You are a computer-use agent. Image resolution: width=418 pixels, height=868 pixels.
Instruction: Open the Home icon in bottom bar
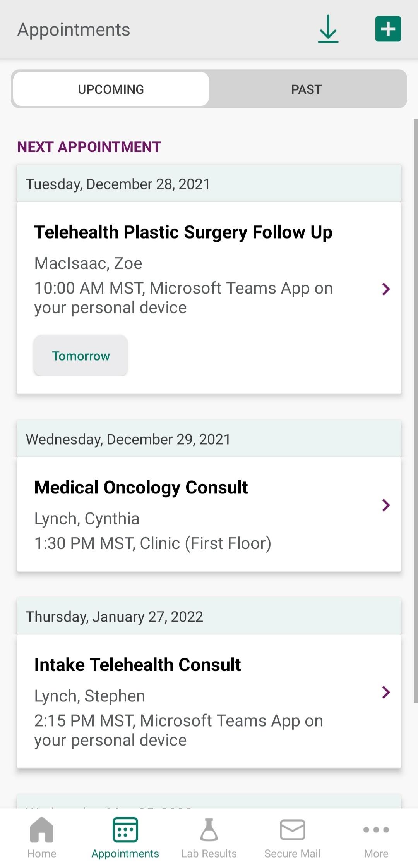coord(42,830)
